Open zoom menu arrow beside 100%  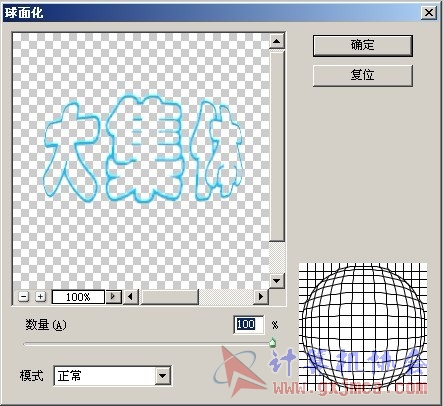click(113, 296)
